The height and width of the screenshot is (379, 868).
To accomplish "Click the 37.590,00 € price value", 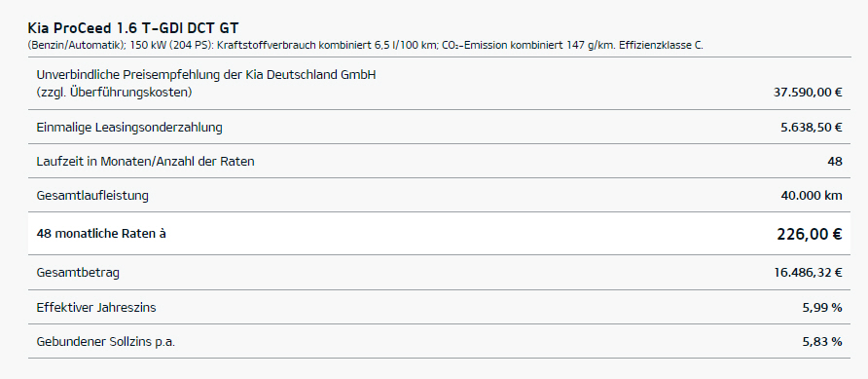I will click(x=807, y=93).
